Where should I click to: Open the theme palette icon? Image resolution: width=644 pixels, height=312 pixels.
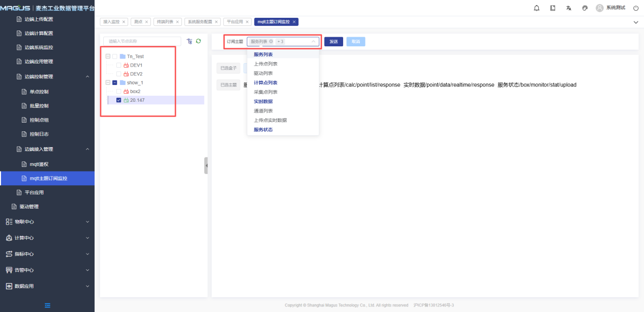(x=585, y=8)
